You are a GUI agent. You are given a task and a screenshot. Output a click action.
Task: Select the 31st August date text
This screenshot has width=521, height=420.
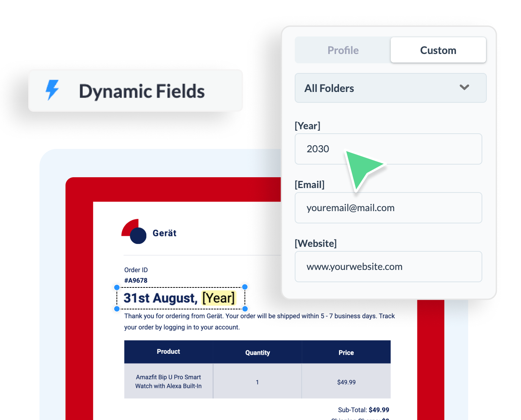click(159, 298)
